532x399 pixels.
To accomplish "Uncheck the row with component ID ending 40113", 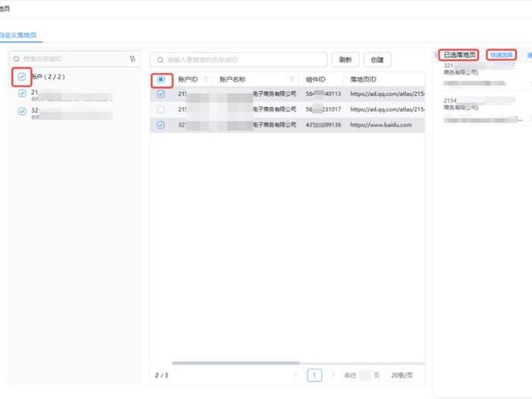I will (x=161, y=94).
